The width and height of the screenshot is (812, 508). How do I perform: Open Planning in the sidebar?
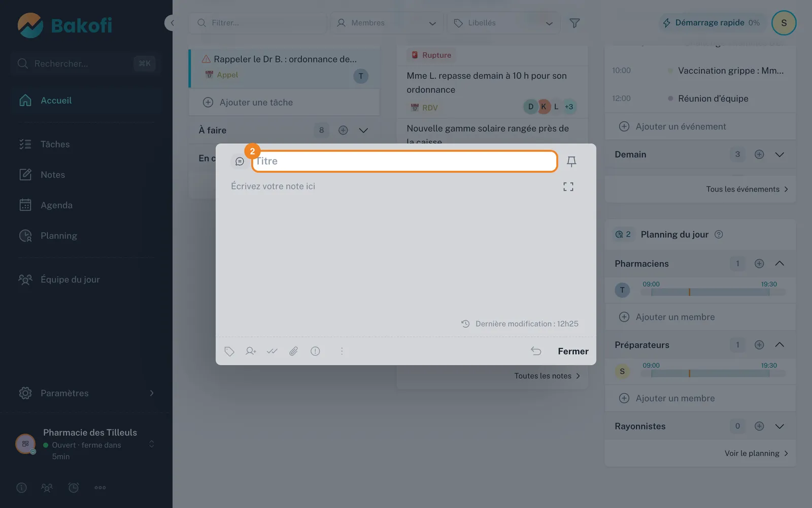(86, 236)
